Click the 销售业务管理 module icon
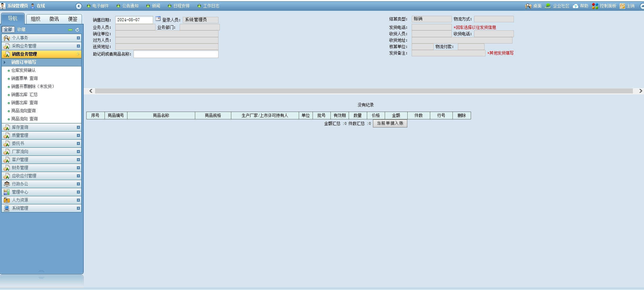Viewport: 644px width, 290px height. coord(6,54)
